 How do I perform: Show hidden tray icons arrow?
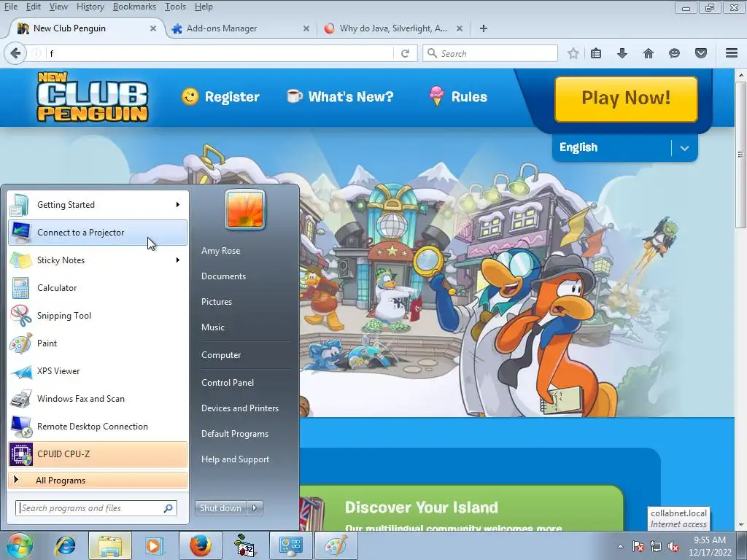pyautogui.click(x=620, y=546)
